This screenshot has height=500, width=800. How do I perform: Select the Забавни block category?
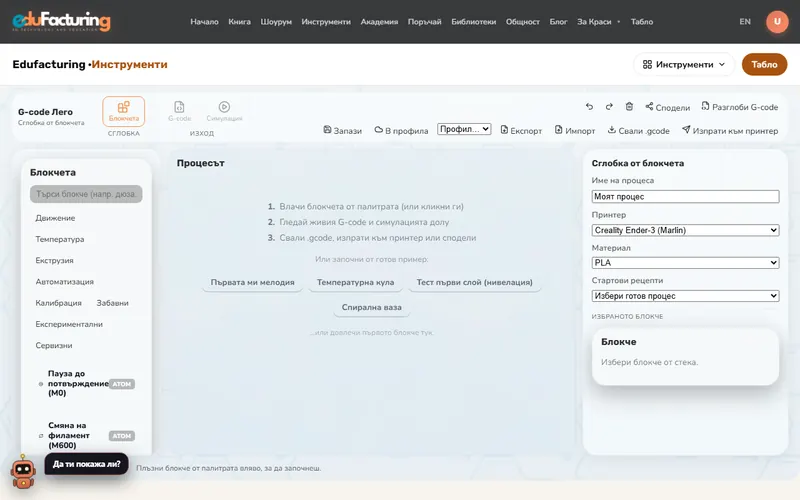[x=112, y=303]
